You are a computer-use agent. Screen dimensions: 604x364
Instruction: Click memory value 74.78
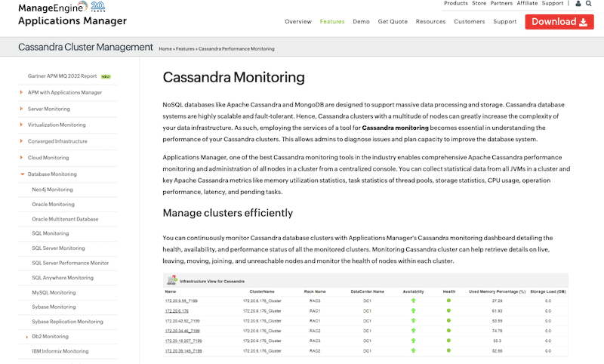[497, 331]
